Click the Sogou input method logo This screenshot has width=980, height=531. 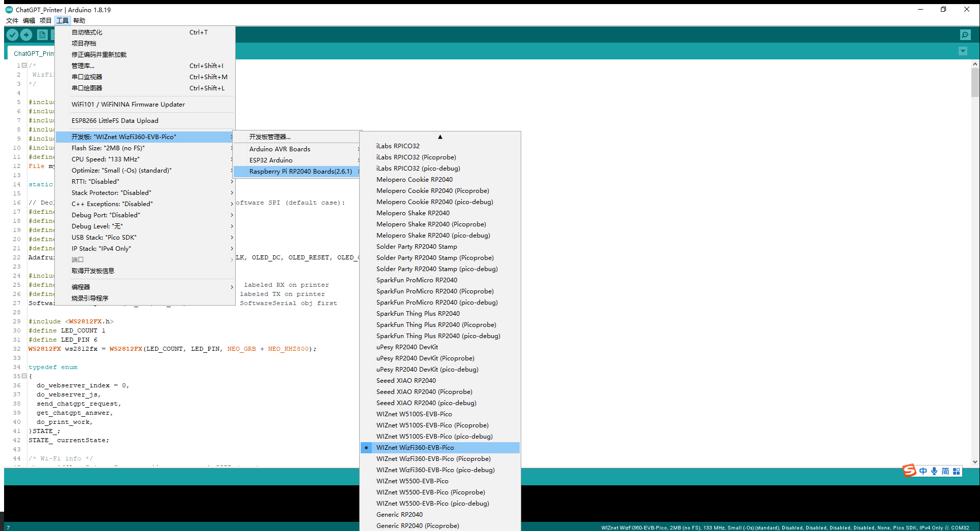click(909, 471)
